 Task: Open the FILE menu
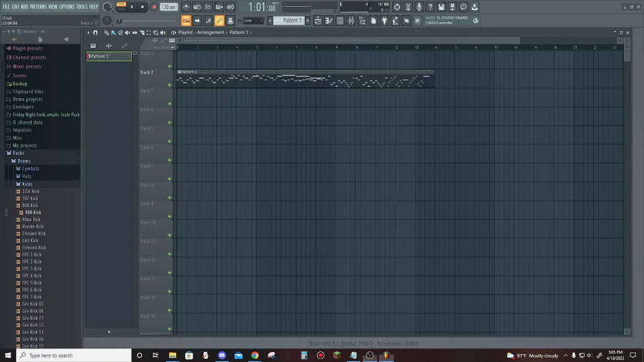point(6,6)
